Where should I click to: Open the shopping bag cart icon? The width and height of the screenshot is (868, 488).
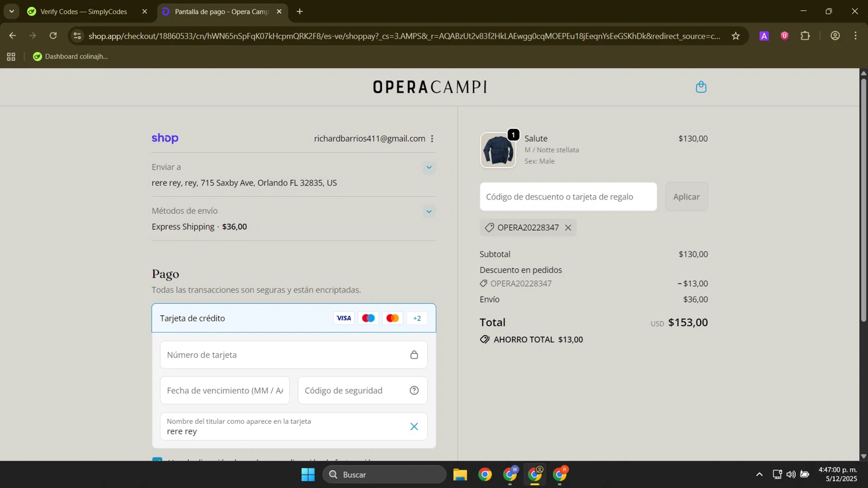pos(701,87)
